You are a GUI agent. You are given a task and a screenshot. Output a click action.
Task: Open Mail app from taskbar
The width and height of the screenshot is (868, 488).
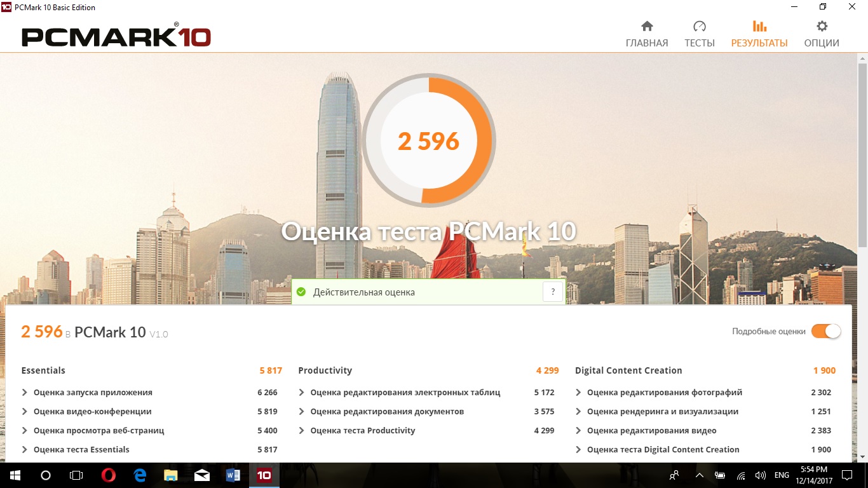coord(202,475)
